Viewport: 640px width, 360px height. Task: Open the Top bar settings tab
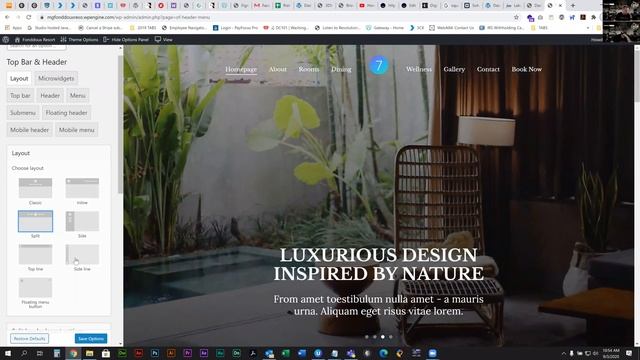(x=20, y=96)
